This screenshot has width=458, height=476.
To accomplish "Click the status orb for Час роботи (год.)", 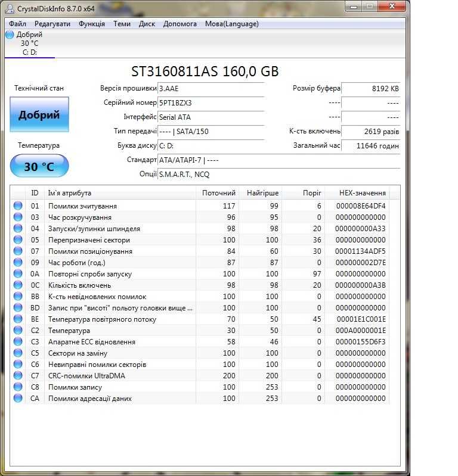I will pyautogui.click(x=18, y=262).
